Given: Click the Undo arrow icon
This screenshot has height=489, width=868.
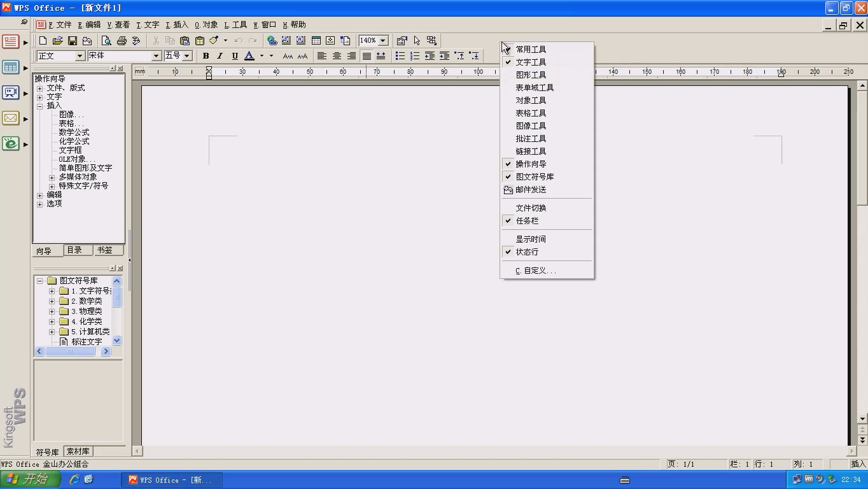Looking at the screenshot, I should tap(239, 41).
